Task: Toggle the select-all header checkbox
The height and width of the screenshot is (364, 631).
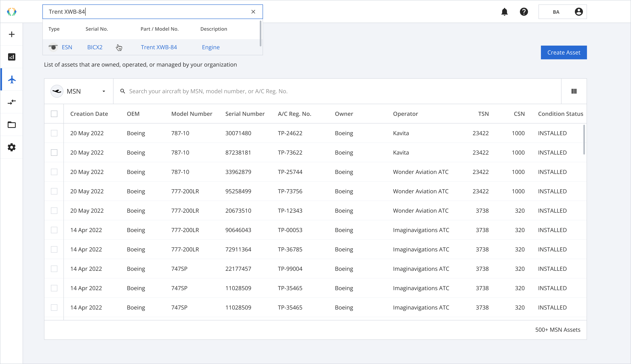Action: (54, 114)
